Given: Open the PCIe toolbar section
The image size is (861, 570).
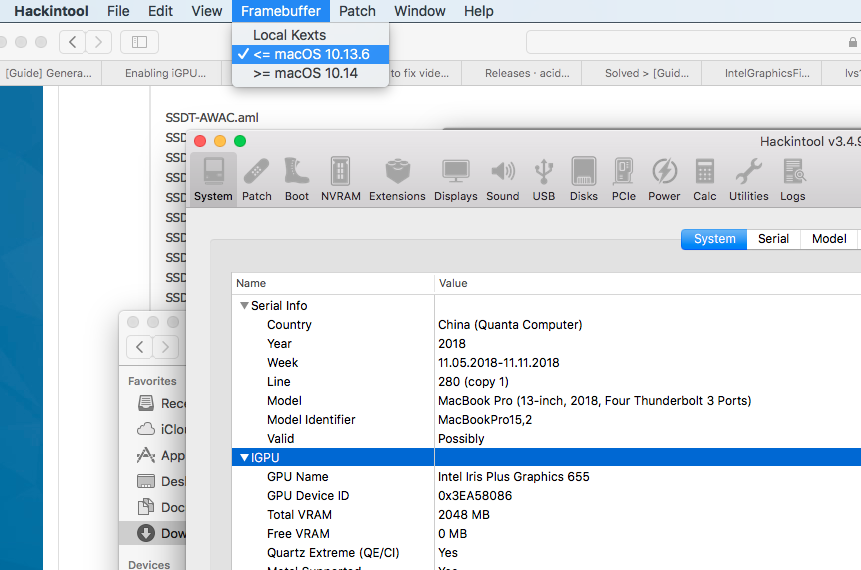Looking at the screenshot, I should click(x=624, y=180).
